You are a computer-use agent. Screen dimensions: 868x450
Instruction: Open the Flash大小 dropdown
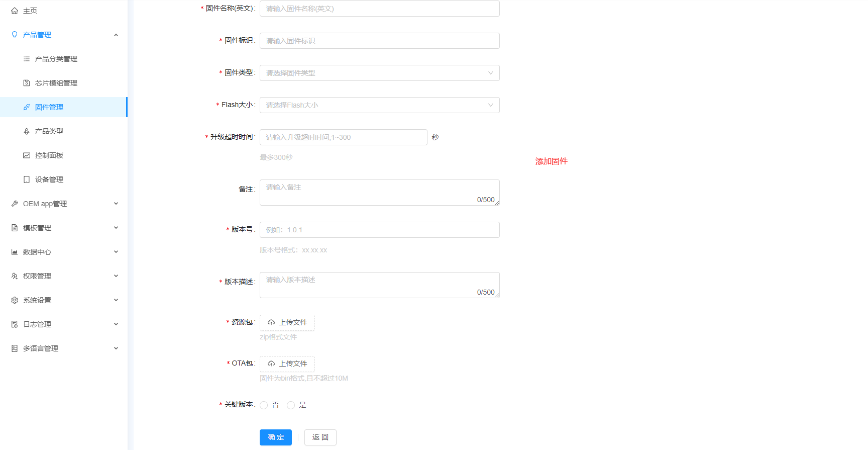379,105
